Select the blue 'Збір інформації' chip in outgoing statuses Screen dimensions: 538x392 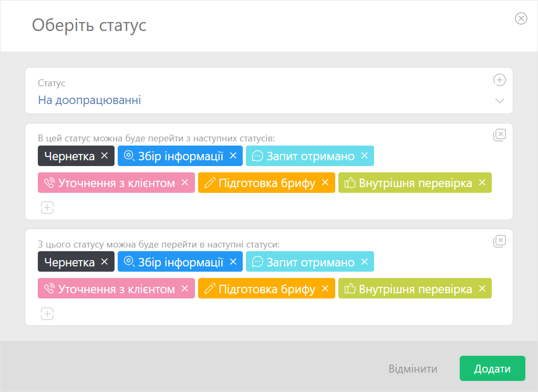click(x=173, y=262)
